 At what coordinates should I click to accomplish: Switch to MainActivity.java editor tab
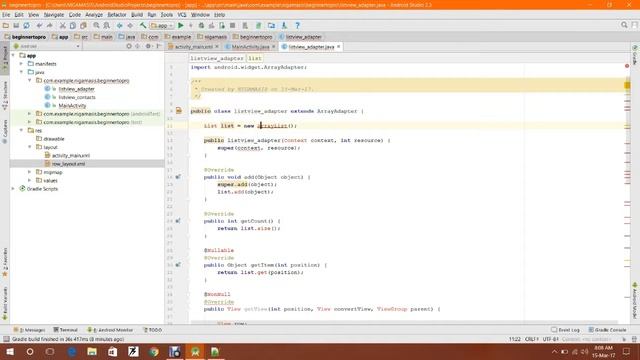[250, 47]
